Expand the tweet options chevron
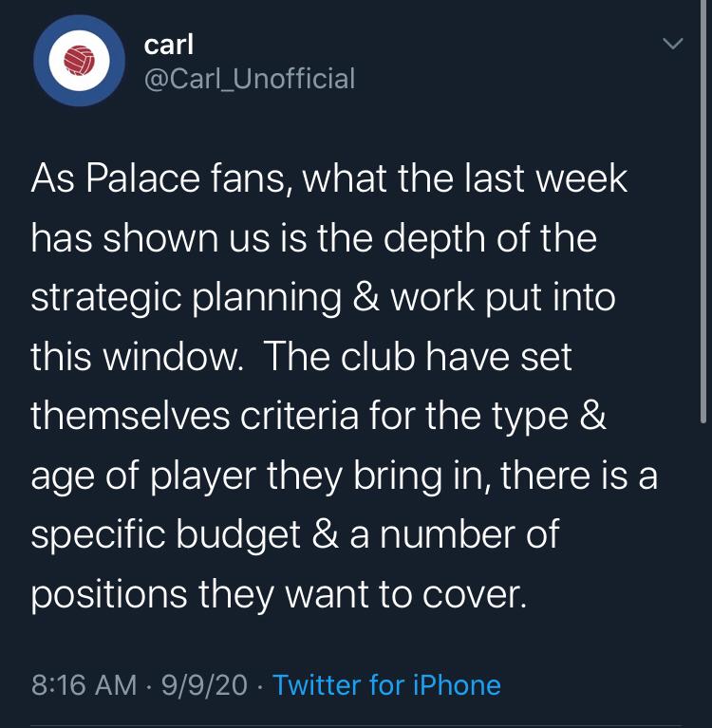This screenshot has height=728, width=712. [x=671, y=45]
